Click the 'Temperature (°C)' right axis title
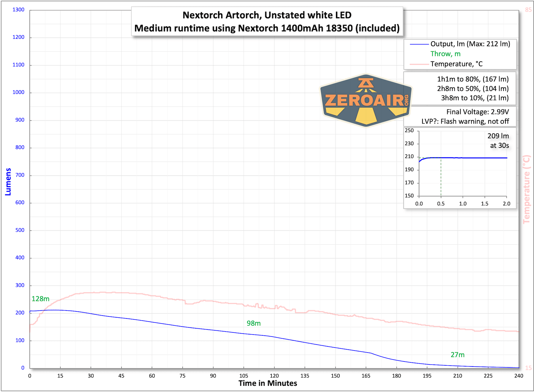Image resolution: width=534 pixels, height=392 pixels. tap(526, 189)
